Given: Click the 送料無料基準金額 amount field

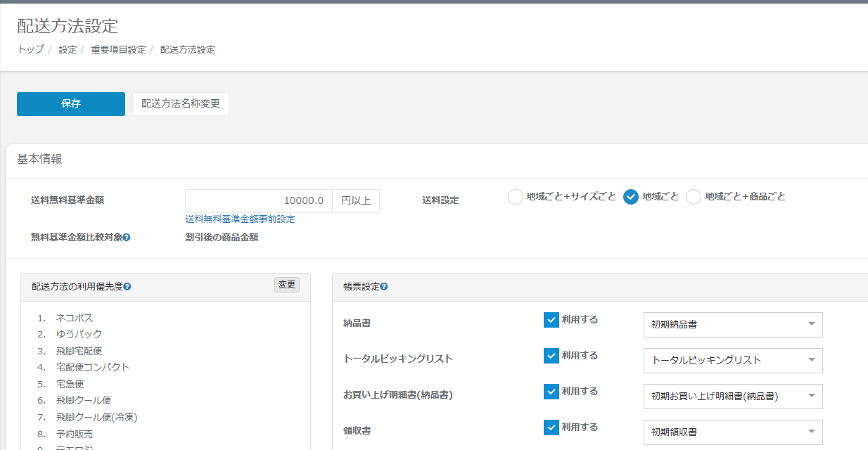Looking at the screenshot, I should [258, 200].
